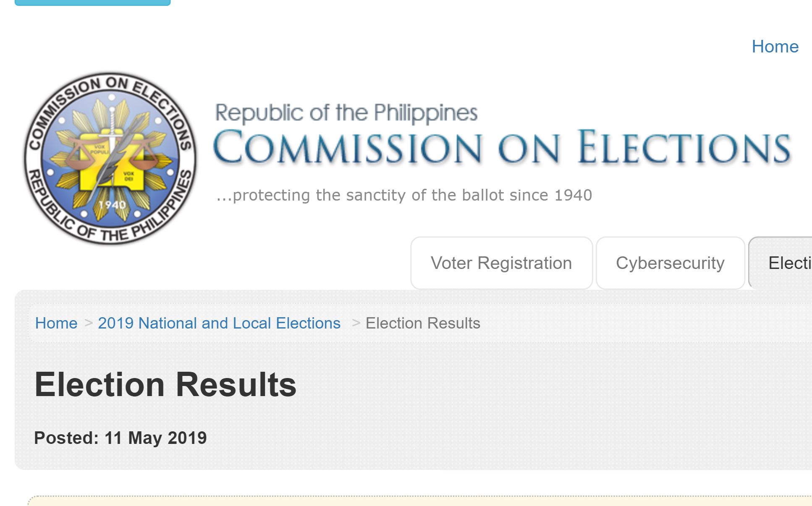
Task: Click the breadcrumb separator arrow after Home
Action: (88, 323)
